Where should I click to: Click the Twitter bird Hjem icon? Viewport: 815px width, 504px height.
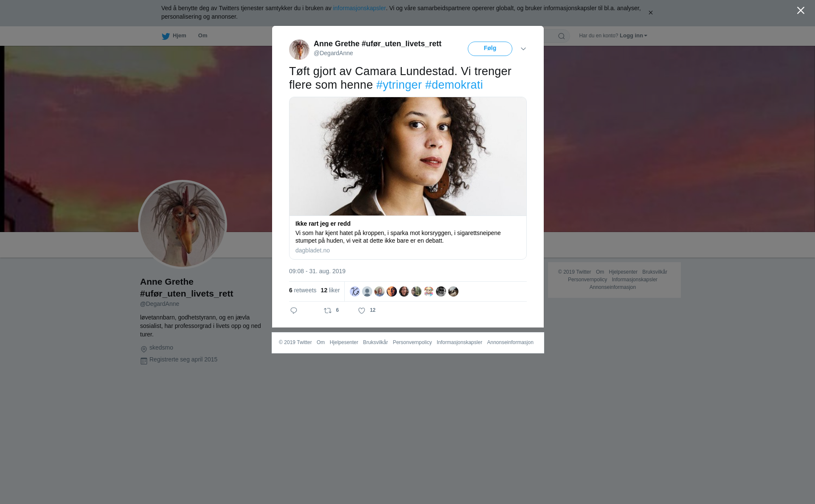[x=166, y=36]
